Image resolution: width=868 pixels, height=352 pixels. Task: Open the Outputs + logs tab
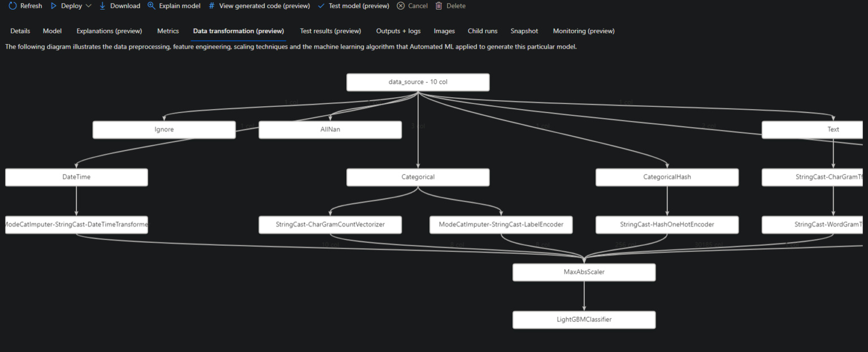pyautogui.click(x=398, y=31)
